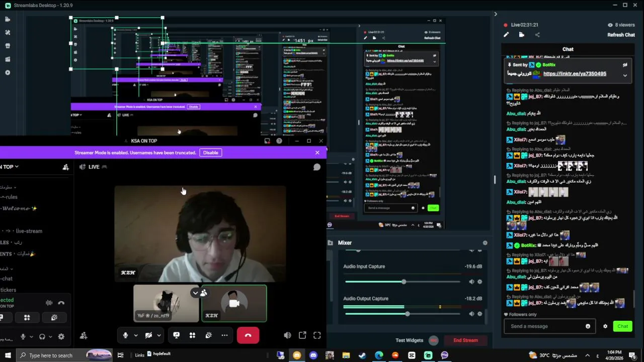The width and height of the screenshot is (644, 362).
Task: Open Discord server members icon
Action: tap(65, 167)
